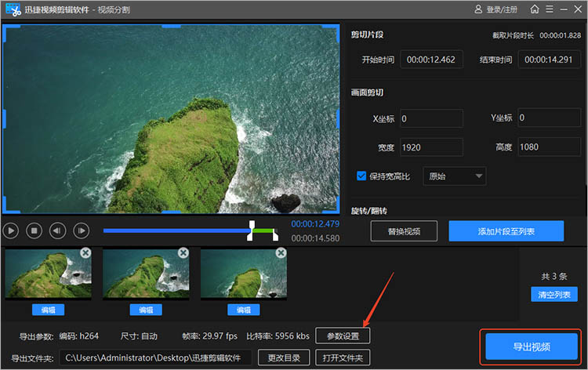The image size is (588, 370).
Task: Click the 高度 input showing 1080
Action: (549, 147)
